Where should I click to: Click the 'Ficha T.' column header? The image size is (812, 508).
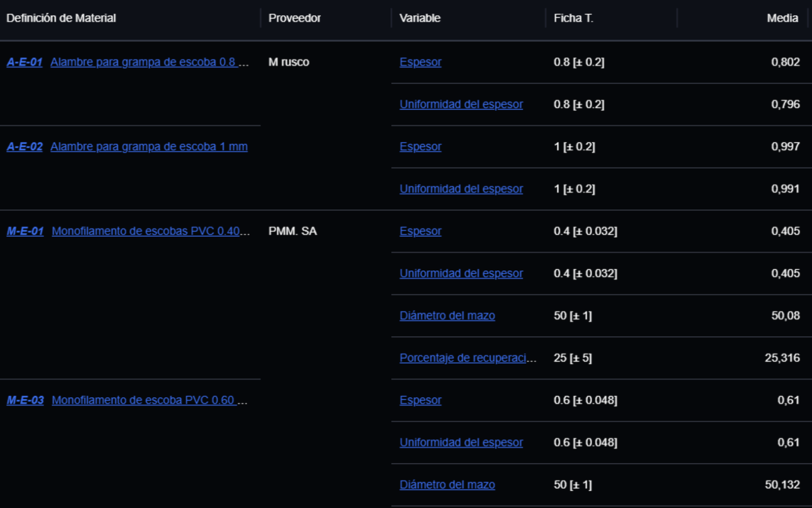pos(573,18)
